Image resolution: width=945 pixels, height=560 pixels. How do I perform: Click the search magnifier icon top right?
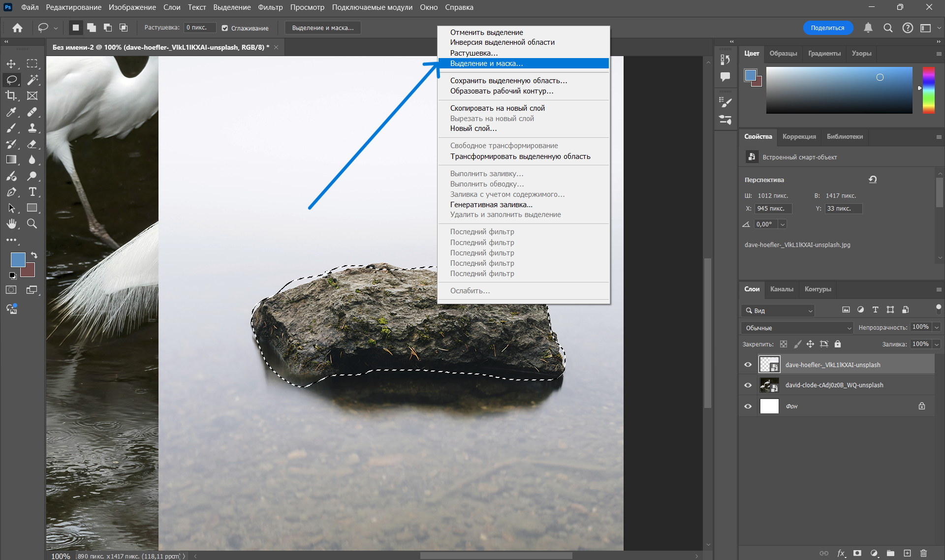click(x=888, y=28)
